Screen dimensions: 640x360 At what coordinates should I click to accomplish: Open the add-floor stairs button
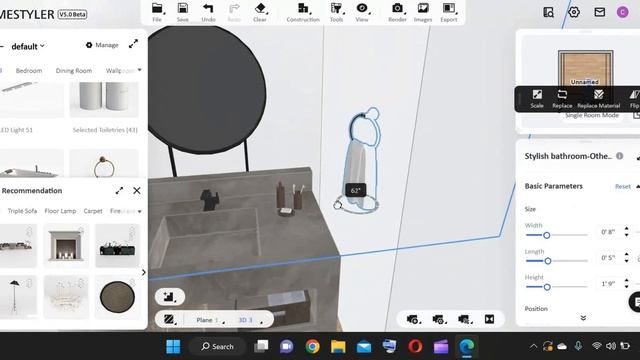[170, 297]
